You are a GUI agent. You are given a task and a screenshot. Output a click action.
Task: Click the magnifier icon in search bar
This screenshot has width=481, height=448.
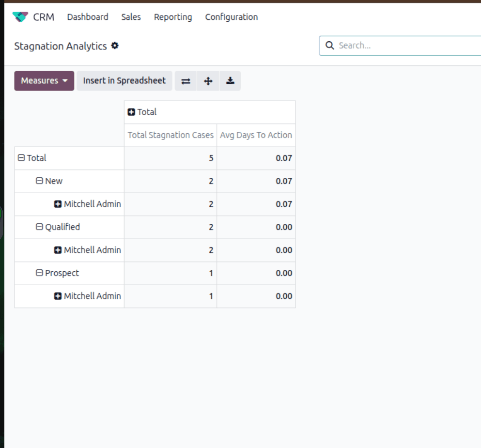pyautogui.click(x=330, y=46)
